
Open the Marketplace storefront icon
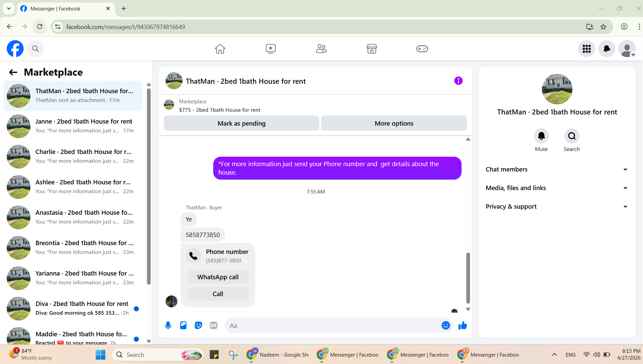372,49
